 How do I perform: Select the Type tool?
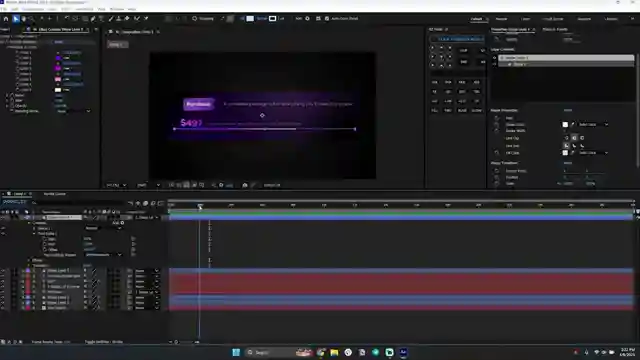pos(102,19)
